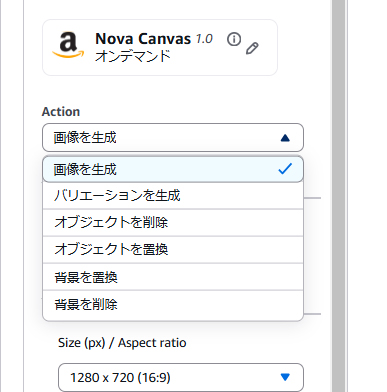
Task: Click the gray vertical scrollbar on the right
Action: [338, 196]
